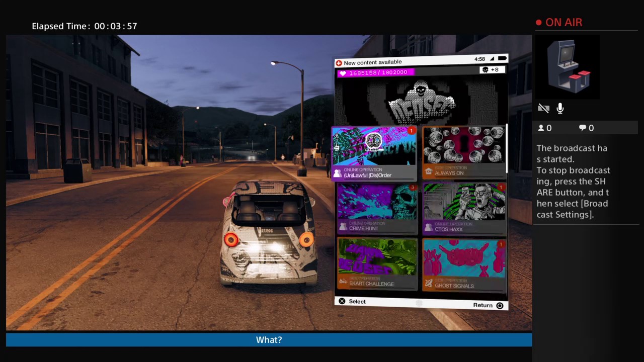
Task: Click the Select button with X icon
Action: (352, 301)
